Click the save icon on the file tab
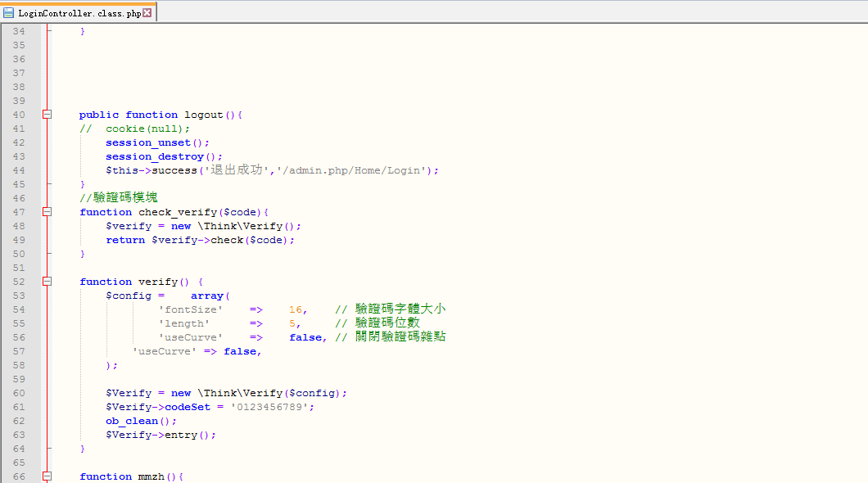 tap(8, 13)
